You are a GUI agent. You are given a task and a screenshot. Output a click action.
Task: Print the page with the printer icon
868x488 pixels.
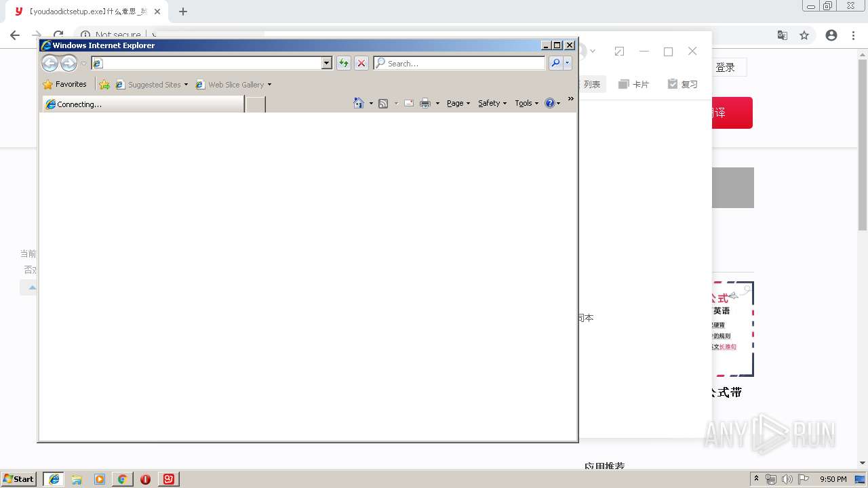point(425,103)
